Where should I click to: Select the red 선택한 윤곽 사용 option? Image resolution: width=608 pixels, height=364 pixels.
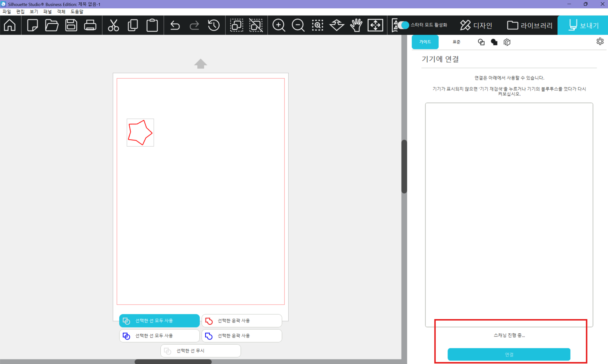[242, 321]
